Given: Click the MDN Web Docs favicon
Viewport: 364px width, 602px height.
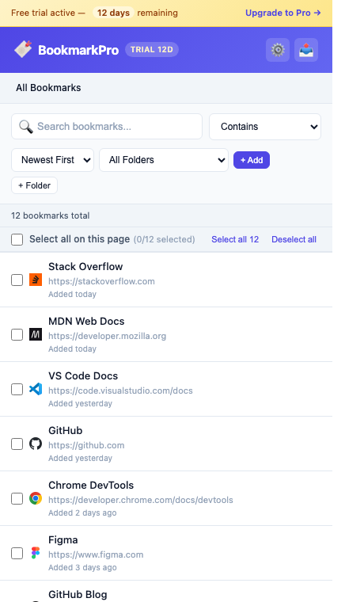Looking at the screenshot, I should coord(36,334).
